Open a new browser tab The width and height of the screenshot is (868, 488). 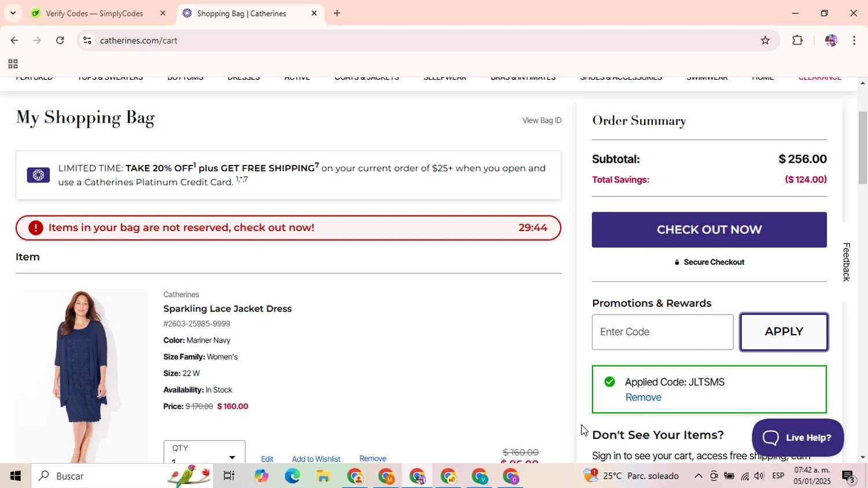click(x=337, y=13)
